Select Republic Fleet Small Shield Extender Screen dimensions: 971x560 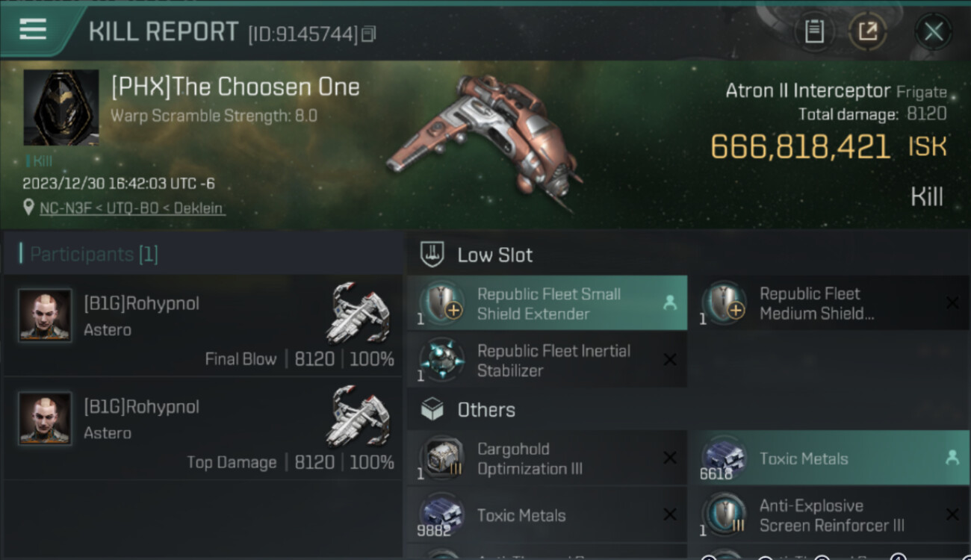(547, 303)
